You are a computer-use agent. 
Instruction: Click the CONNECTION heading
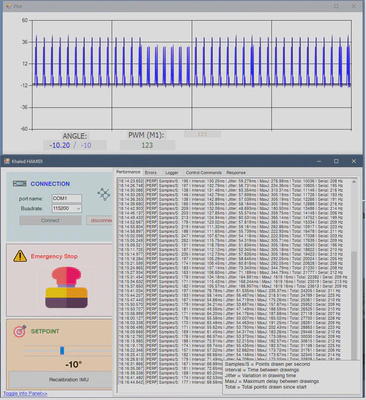tap(50, 184)
